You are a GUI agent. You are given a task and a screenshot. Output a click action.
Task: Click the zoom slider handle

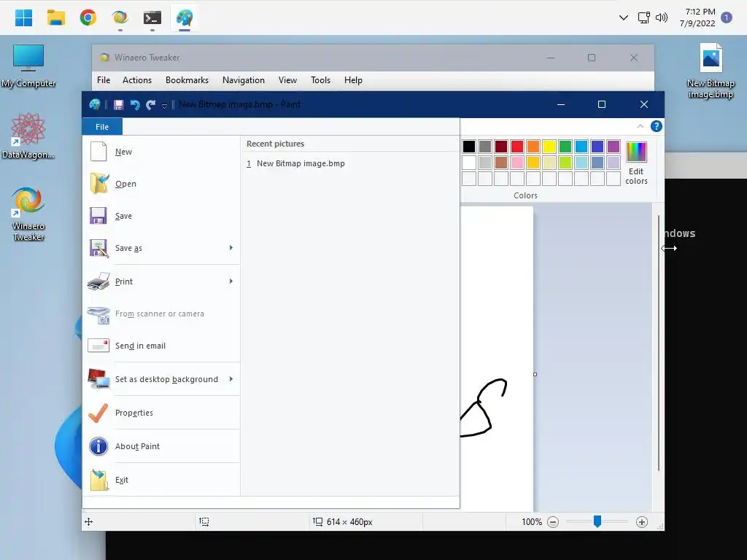click(x=597, y=521)
